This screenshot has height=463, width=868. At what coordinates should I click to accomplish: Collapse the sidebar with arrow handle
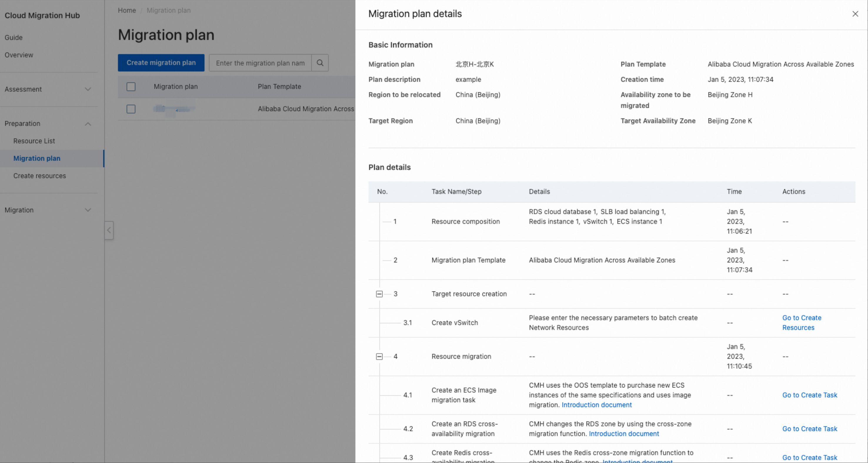(x=109, y=230)
